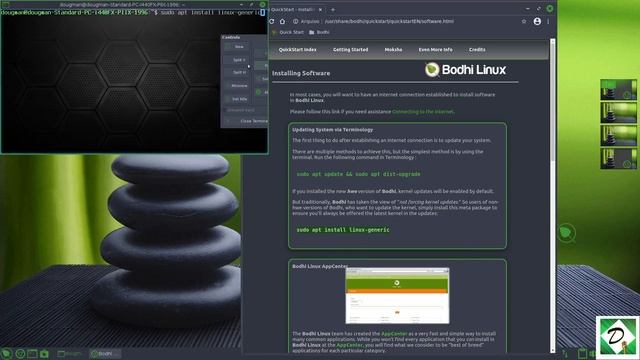This screenshot has height=360, width=640.
Task: Click the Miniview button label in terminal Controls
Action: (240, 86)
